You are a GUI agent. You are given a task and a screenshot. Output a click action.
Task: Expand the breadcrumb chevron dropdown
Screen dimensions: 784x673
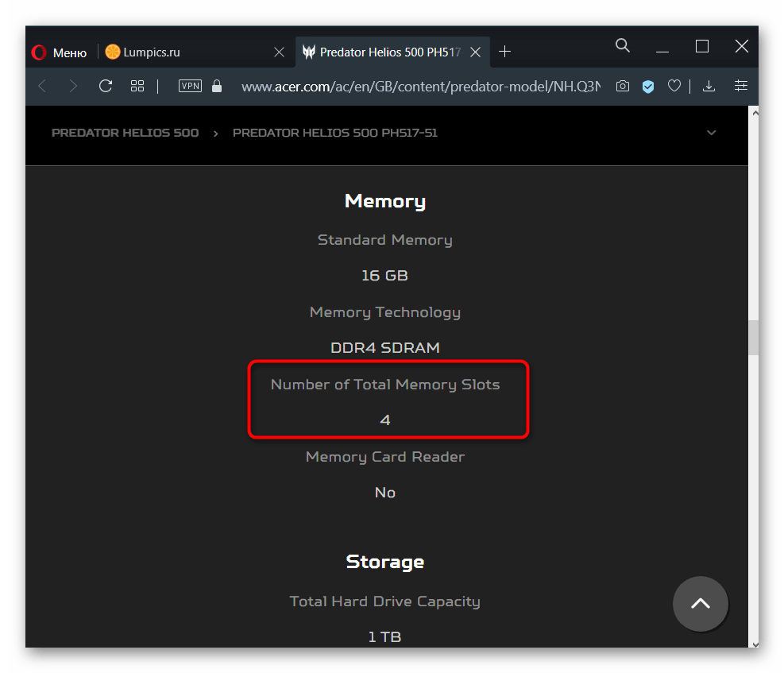711,133
